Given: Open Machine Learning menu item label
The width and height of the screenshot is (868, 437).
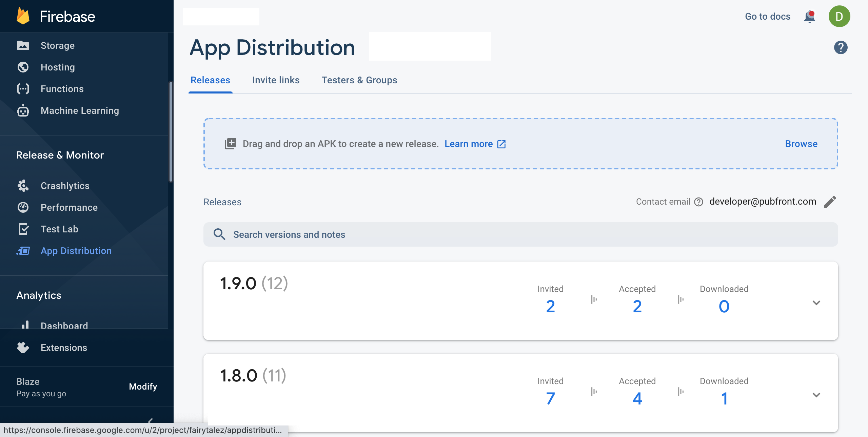Looking at the screenshot, I should 80,110.
